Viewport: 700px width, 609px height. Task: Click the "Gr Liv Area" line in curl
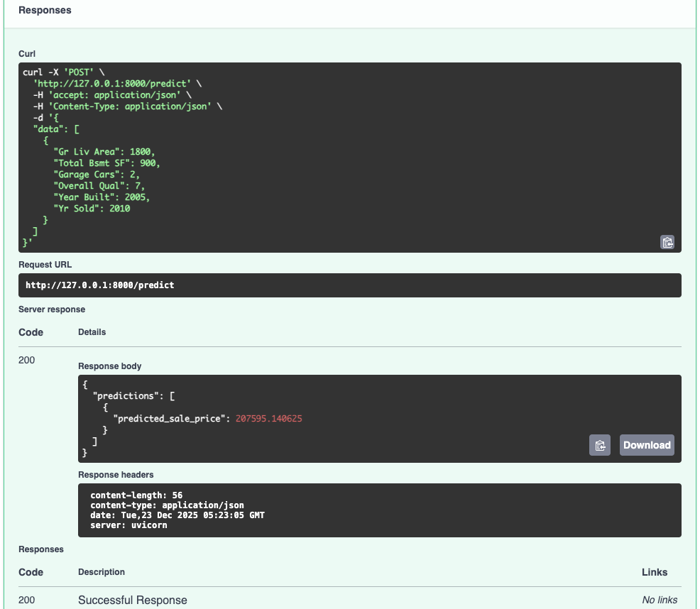click(x=104, y=152)
